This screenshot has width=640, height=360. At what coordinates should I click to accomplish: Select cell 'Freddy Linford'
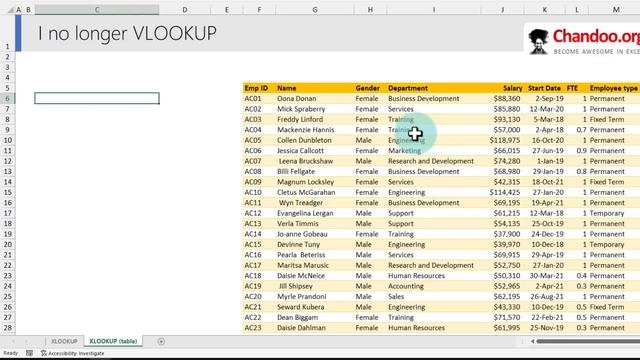(x=315, y=119)
